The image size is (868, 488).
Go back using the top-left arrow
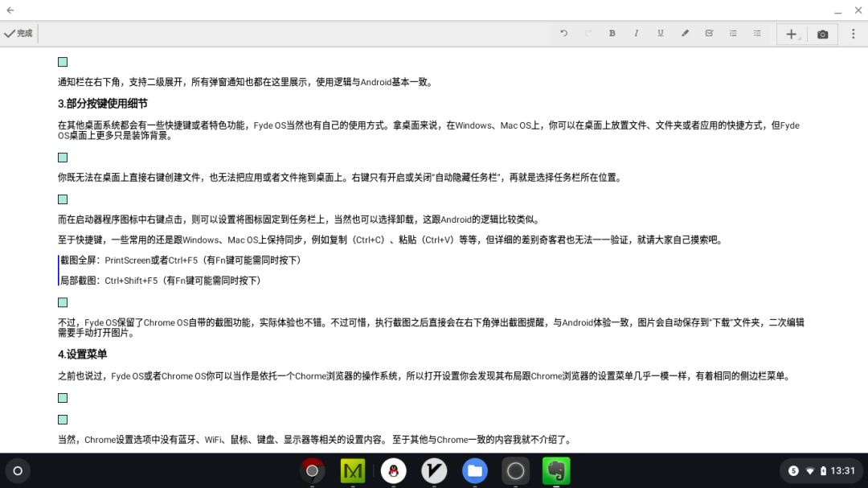(x=10, y=10)
